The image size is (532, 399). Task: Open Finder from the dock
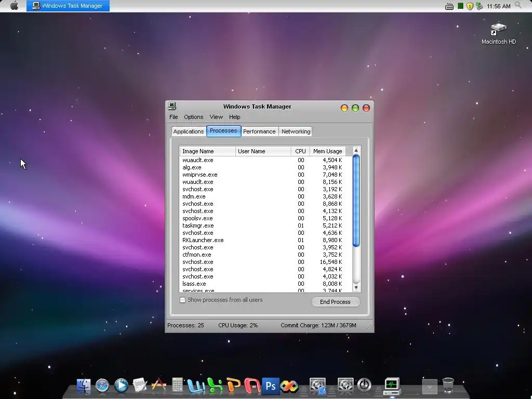pos(84,386)
